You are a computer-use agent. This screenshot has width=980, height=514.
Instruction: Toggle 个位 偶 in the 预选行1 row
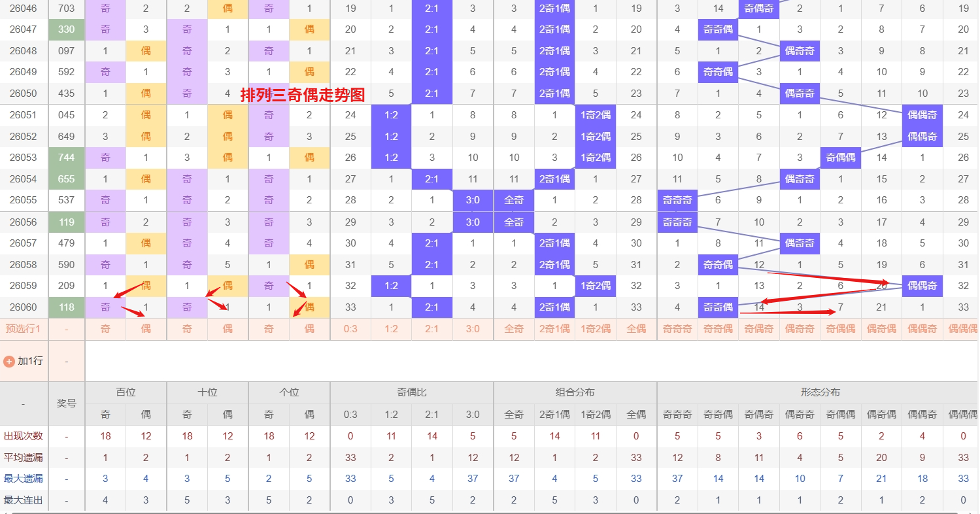[x=309, y=329]
